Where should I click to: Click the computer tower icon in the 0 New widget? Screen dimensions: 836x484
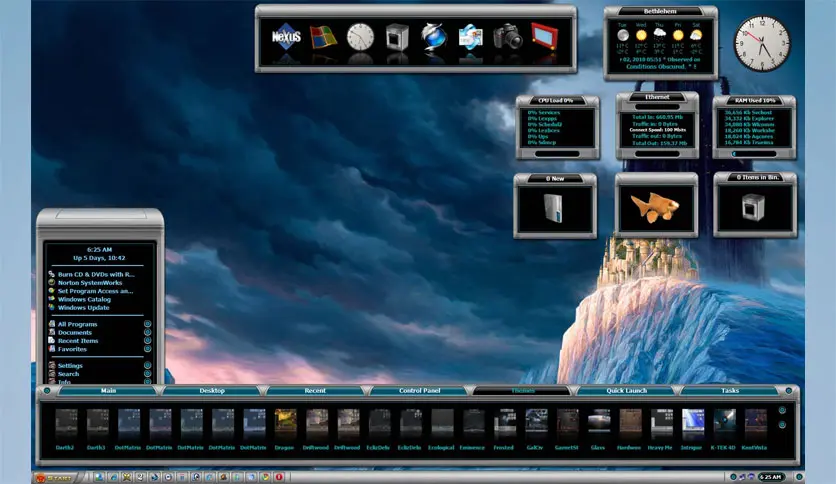[554, 208]
